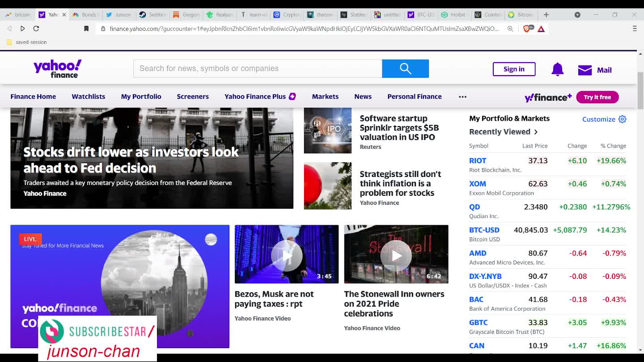Click the red balloon inflation thumbnail

pos(327,186)
